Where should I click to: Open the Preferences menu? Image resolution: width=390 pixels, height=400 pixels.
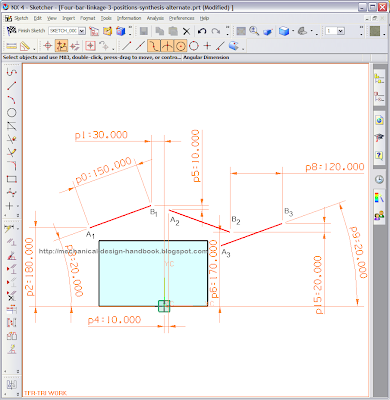click(181, 18)
